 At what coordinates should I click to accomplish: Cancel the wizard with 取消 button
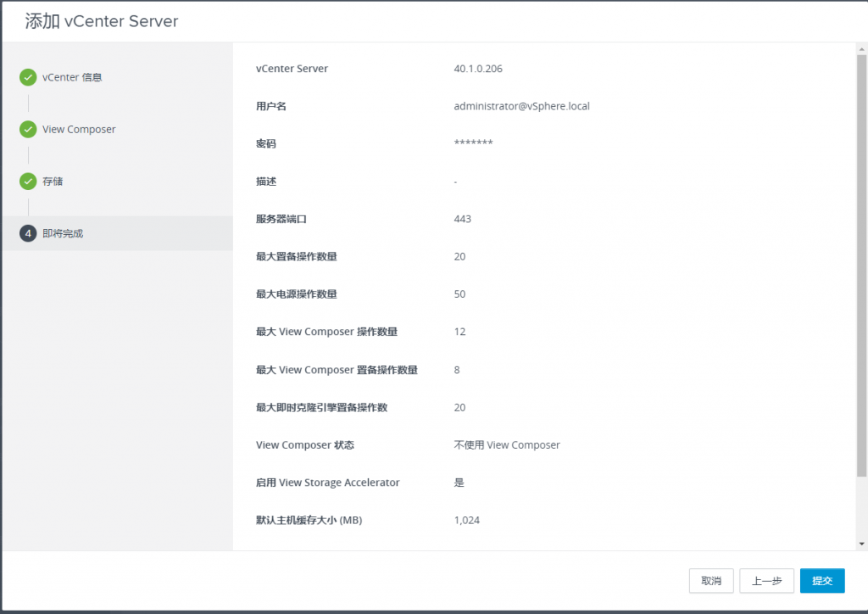click(x=711, y=580)
